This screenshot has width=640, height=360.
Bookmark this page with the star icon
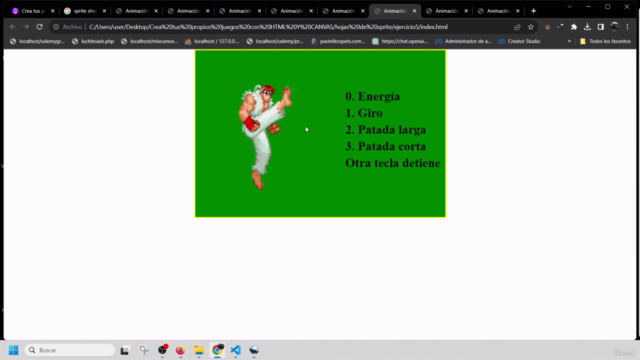click(531, 27)
